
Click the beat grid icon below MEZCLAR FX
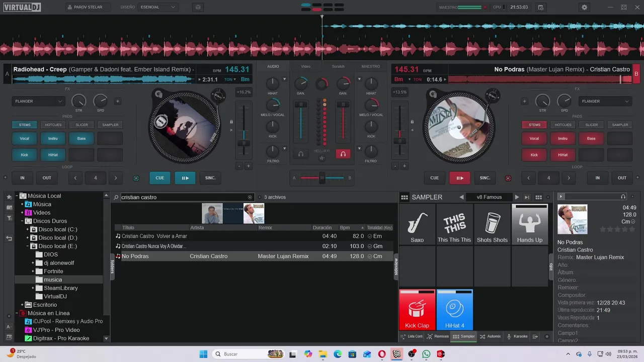pyautogui.click(x=322, y=158)
